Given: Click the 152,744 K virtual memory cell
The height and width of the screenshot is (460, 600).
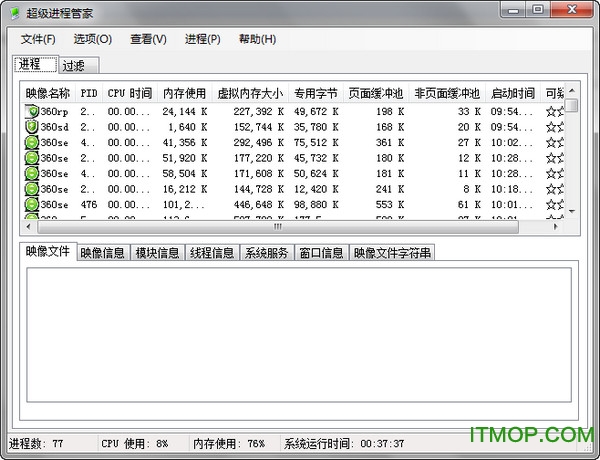Looking at the screenshot, I should pyautogui.click(x=259, y=127).
